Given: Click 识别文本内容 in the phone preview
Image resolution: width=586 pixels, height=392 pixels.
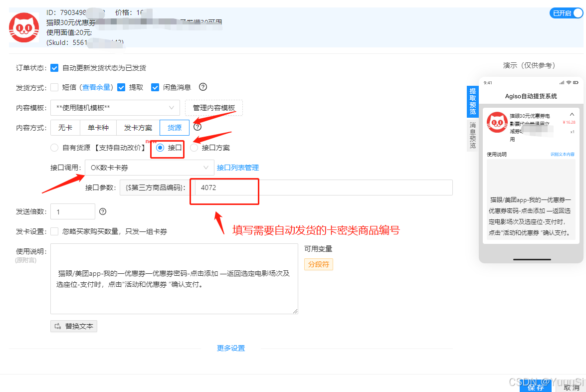Looking at the screenshot, I should click(x=562, y=154).
